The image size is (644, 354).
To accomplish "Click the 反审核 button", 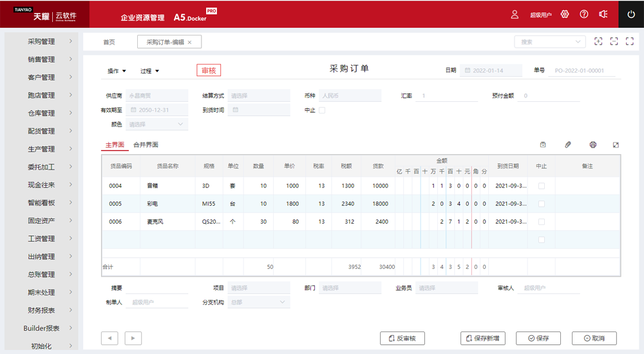I will (x=402, y=339).
